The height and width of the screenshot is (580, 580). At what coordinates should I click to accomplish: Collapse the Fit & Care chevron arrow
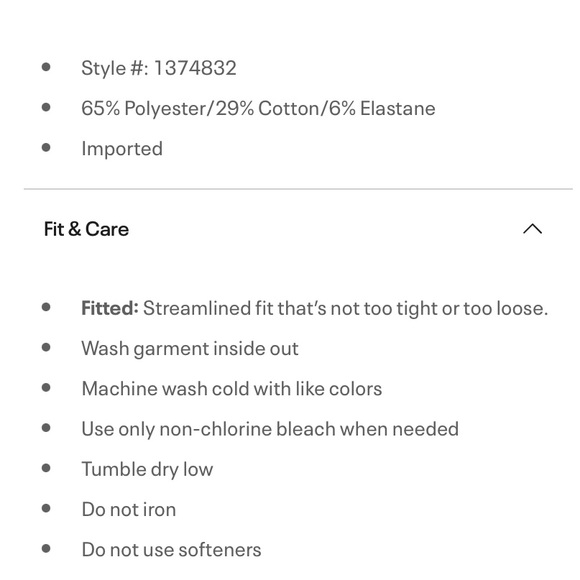[532, 229]
